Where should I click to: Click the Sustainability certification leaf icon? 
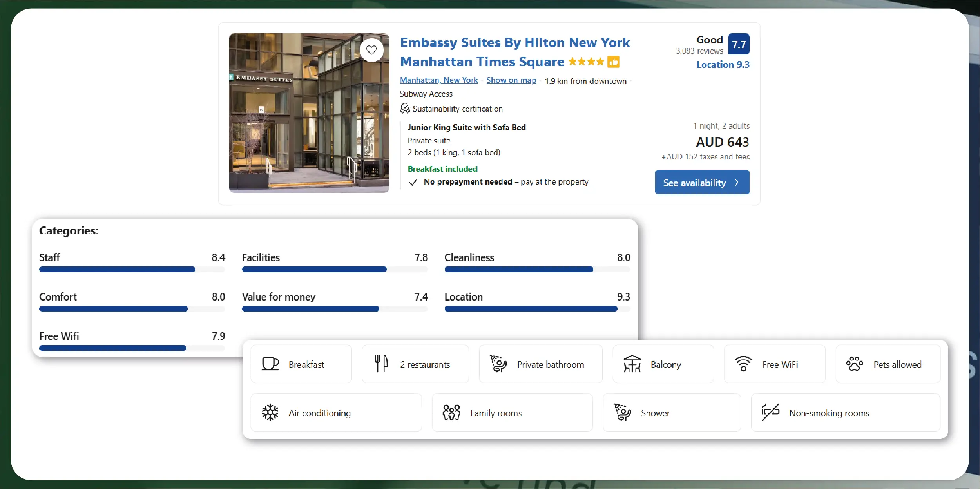coord(405,109)
